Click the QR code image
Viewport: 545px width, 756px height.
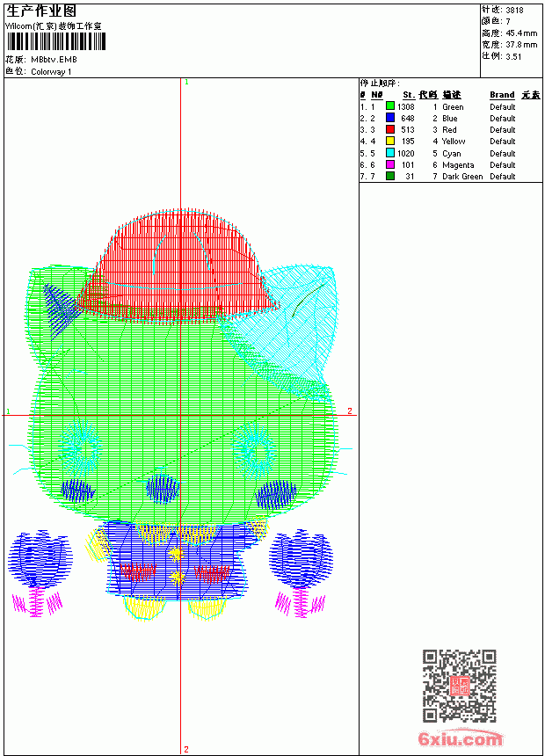(460, 686)
